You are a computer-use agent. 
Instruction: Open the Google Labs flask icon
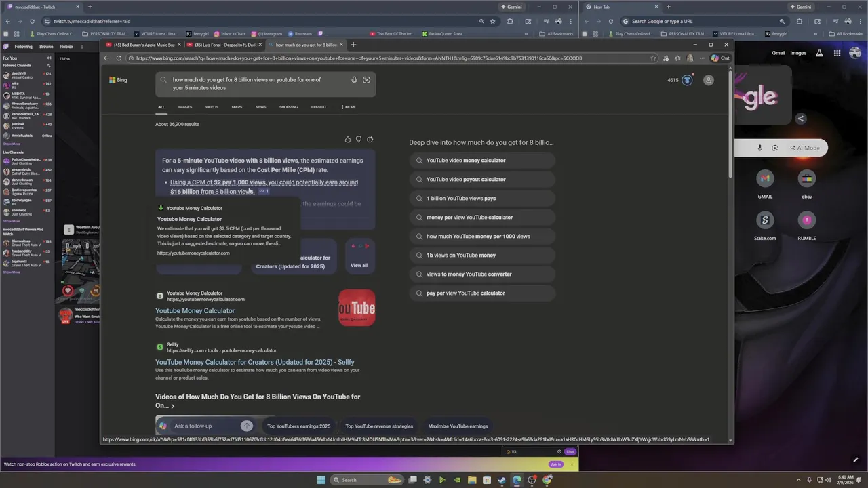[819, 53]
